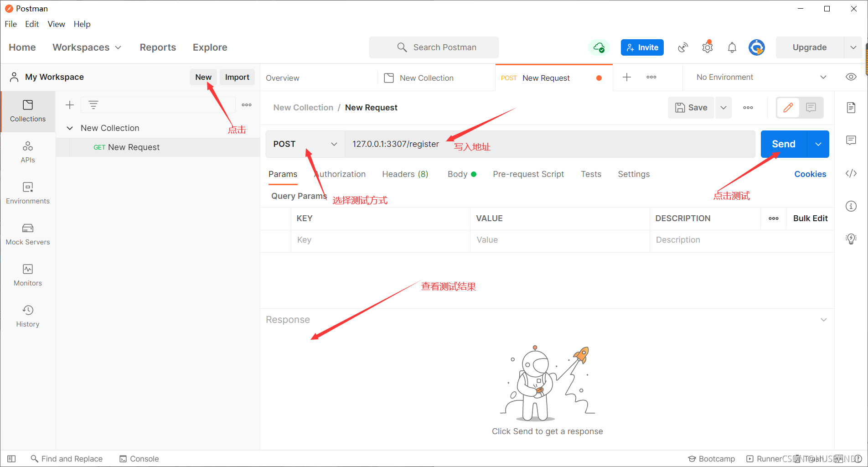Switch to the Tests tab
This screenshot has width=868, height=467.
(591, 174)
